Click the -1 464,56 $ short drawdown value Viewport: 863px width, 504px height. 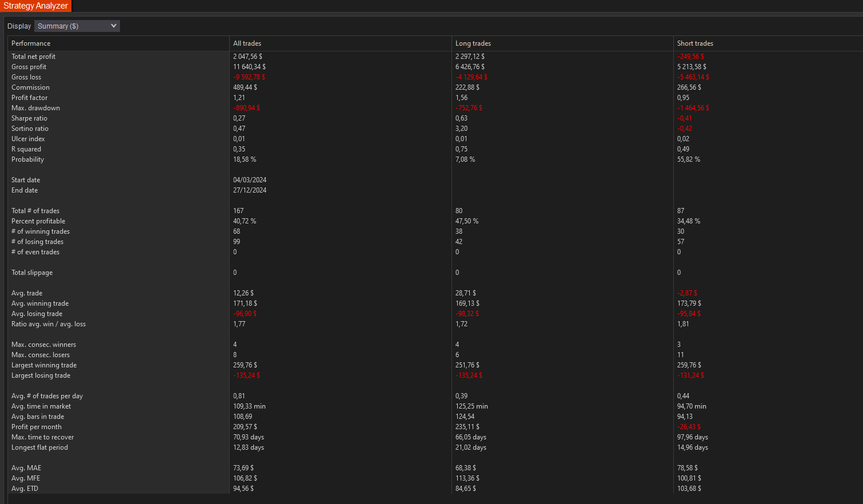[x=693, y=108]
